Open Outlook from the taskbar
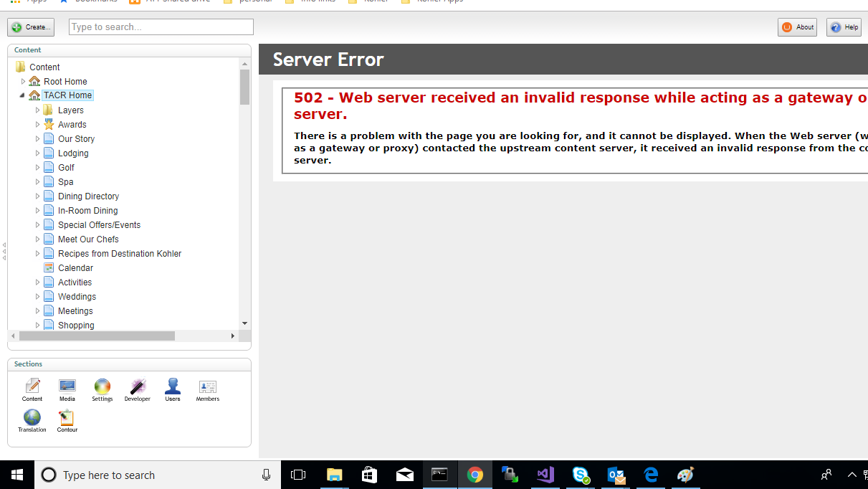The image size is (868, 489). [x=616, y=475]
